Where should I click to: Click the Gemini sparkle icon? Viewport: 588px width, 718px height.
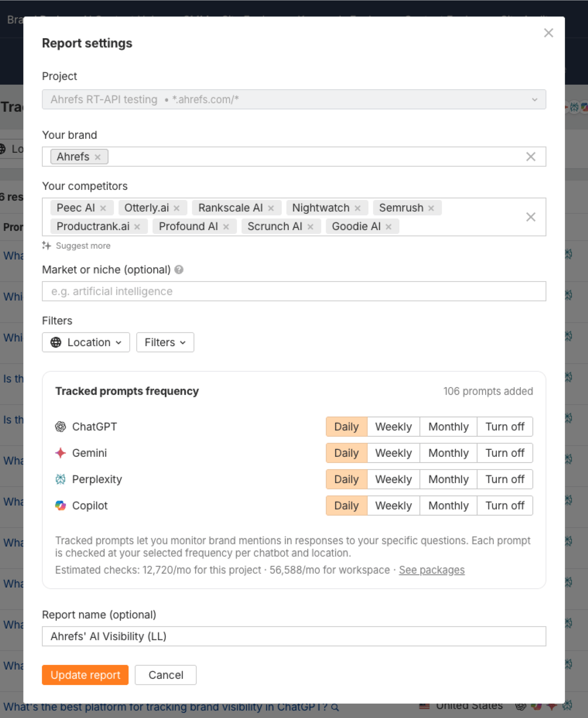pos(60,453)
